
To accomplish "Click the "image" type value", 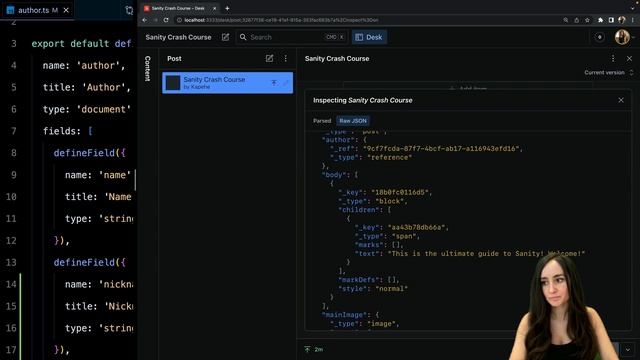I will coord(381,324).
